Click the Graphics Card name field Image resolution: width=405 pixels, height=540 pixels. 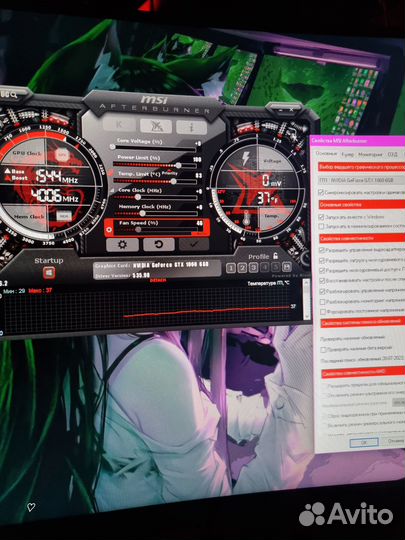point(171,265)
